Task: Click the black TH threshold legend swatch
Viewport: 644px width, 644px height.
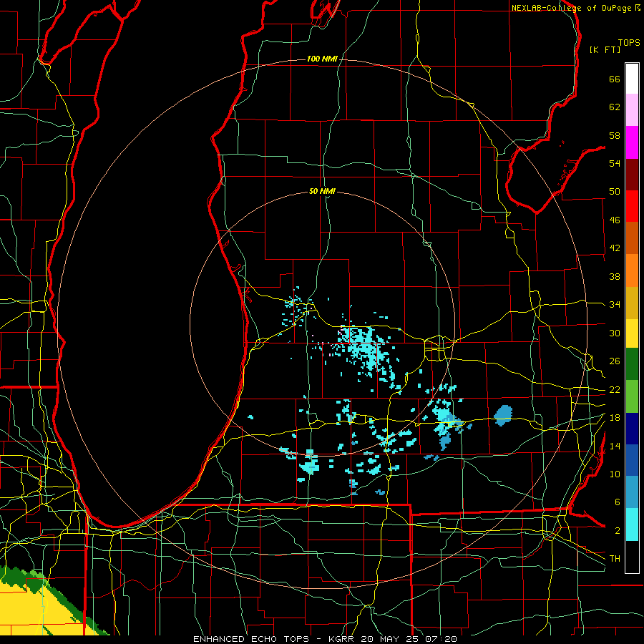Action: (x=632, y=557)
